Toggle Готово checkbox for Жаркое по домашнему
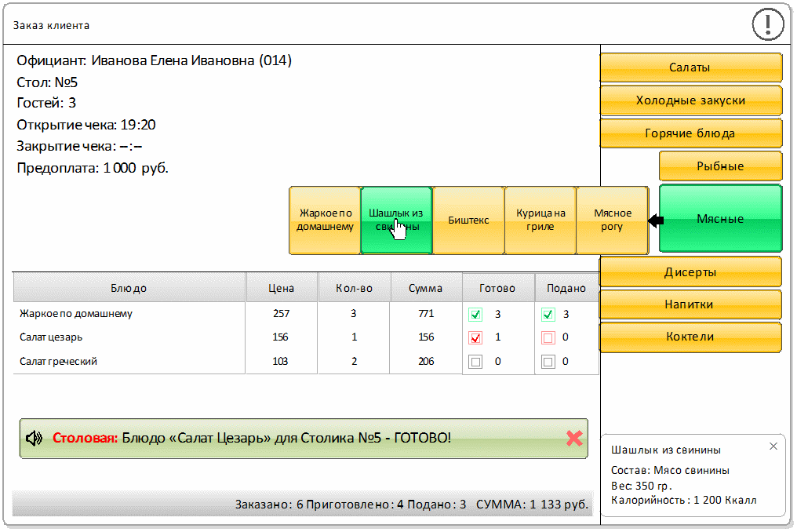The image size is (797, 532). click(x=475, y=315)
